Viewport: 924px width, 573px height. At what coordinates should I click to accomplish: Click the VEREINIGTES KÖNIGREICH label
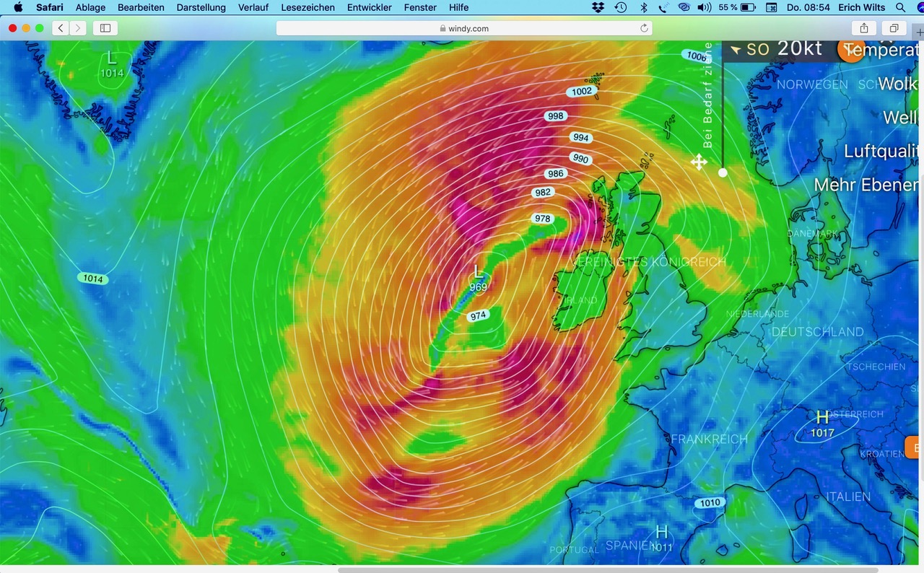pyautogui.click(x=648, y=262)
